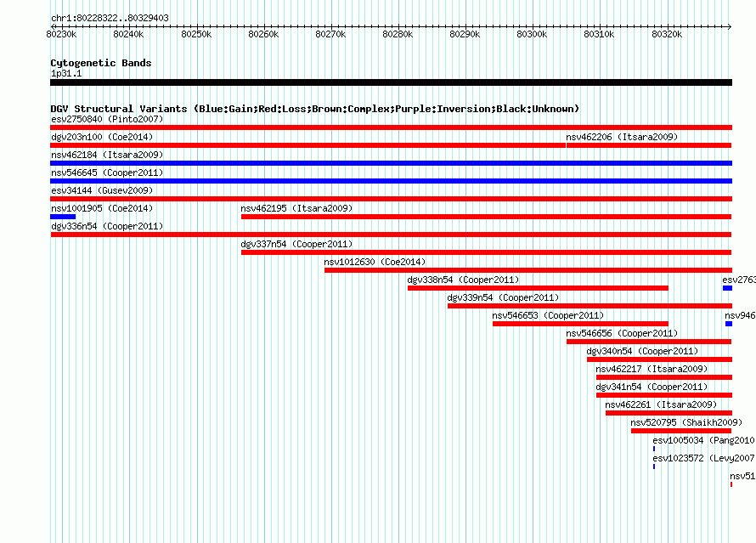Click the esv1023572 (Levy2007 label
Image resolution: width=756 pixels, height=543 pixels.
pyautogui.click(x=703, y=458)
